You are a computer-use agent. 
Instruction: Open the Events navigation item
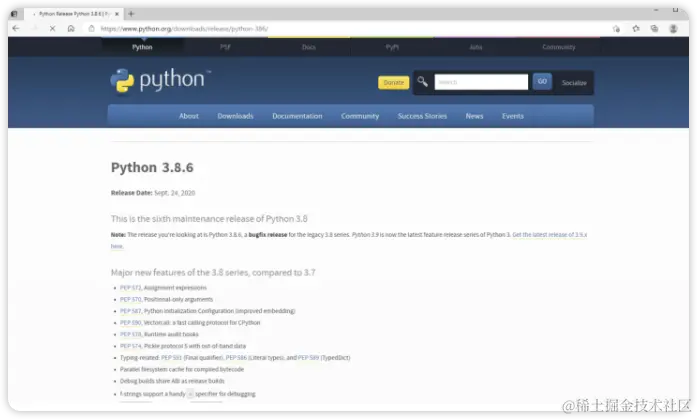click(513, 116)
